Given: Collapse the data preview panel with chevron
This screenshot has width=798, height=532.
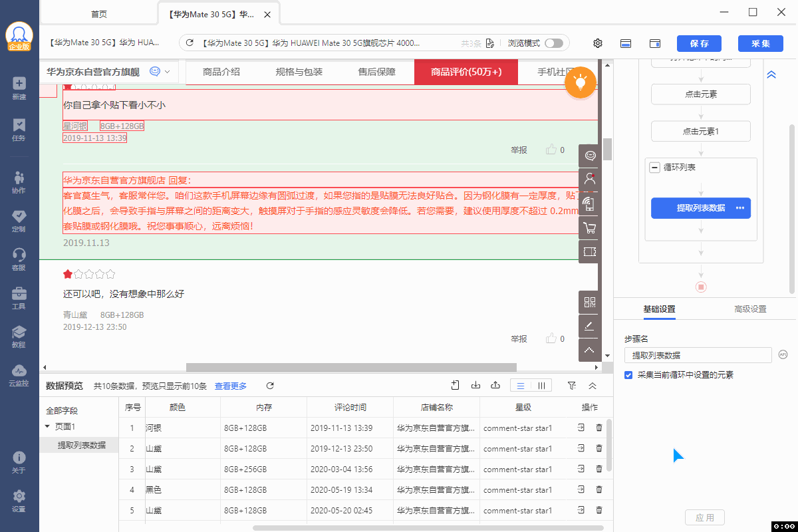Looking at the screenshot, I should click(593, 386).
